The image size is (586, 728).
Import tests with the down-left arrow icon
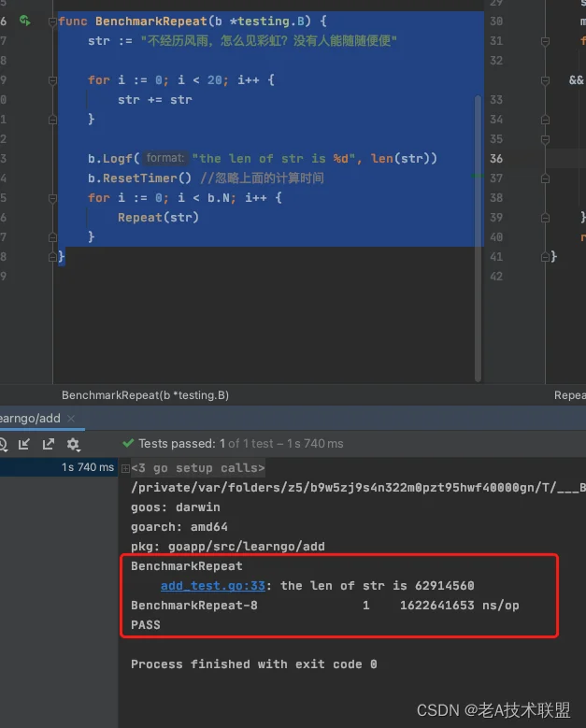[x=24, y=444]
